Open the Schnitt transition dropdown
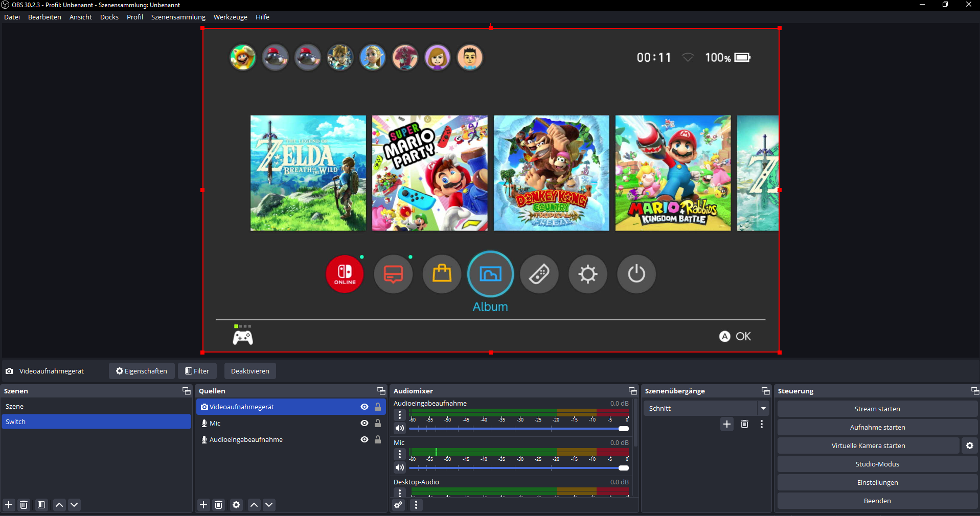 (x=763, y=408)
